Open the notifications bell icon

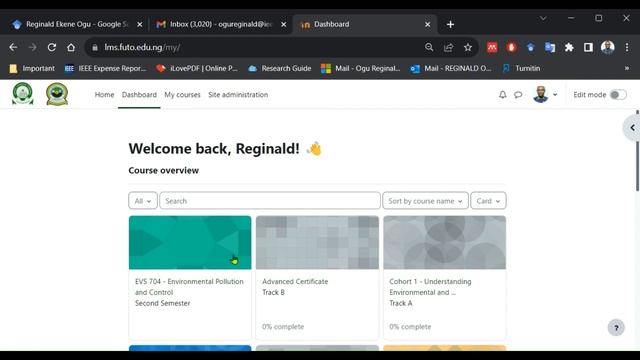click(502, 95)
